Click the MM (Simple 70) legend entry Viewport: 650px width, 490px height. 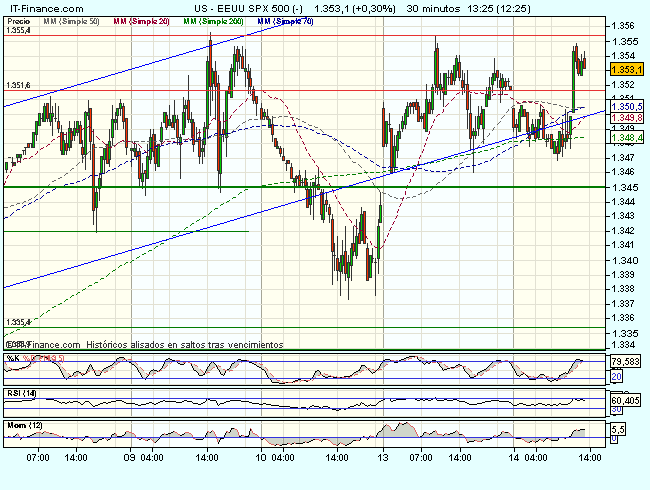pos(285,21)
